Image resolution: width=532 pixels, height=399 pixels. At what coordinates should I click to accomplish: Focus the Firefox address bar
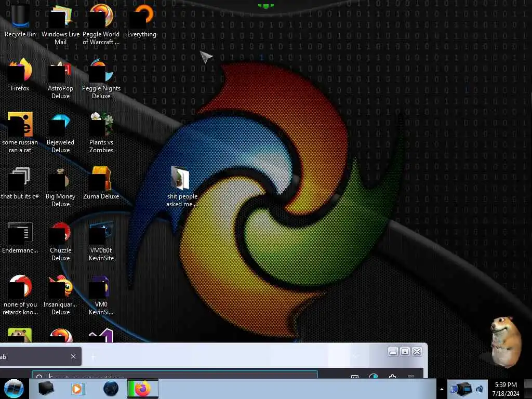(x=175, y=375)
